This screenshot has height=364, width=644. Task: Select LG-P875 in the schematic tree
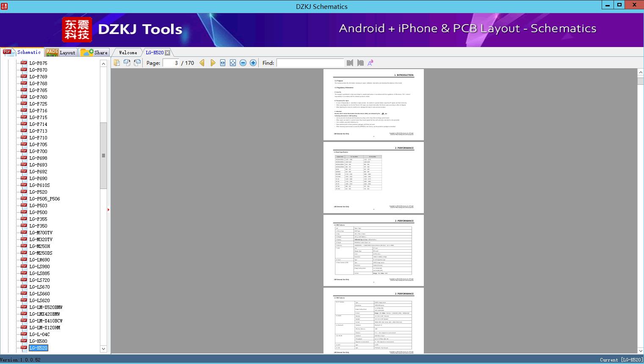point(38,63)
